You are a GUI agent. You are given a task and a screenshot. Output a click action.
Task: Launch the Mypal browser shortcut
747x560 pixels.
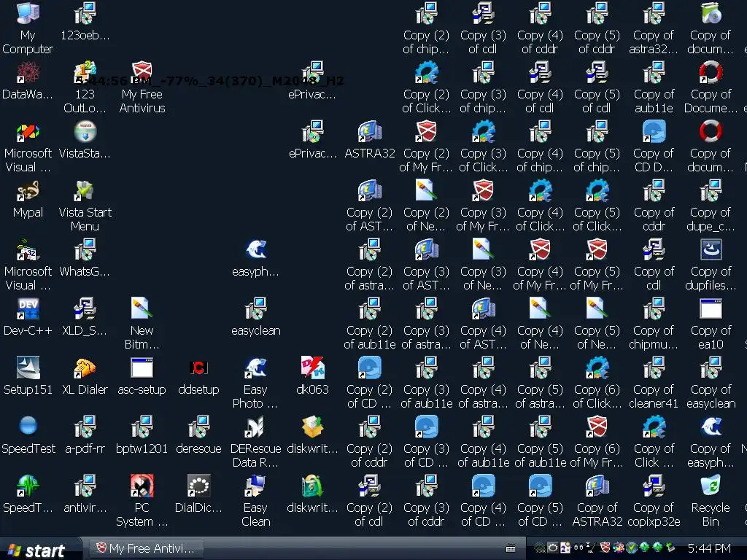[28, 190]
